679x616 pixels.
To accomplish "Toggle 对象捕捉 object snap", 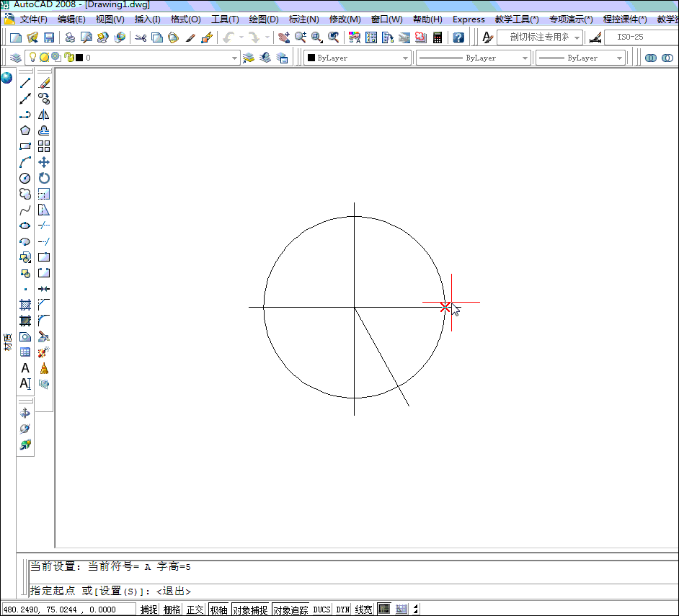I will 250,610.
